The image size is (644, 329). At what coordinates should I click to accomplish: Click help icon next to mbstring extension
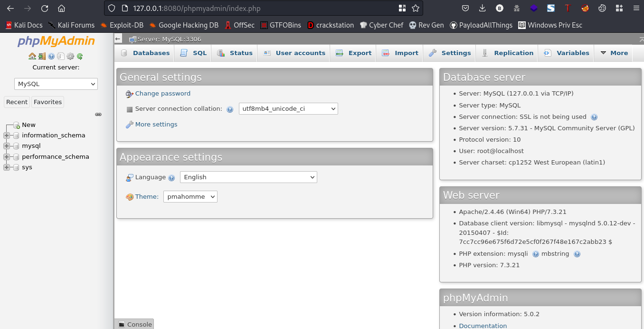pyautogui.click(x=577, y=254)
